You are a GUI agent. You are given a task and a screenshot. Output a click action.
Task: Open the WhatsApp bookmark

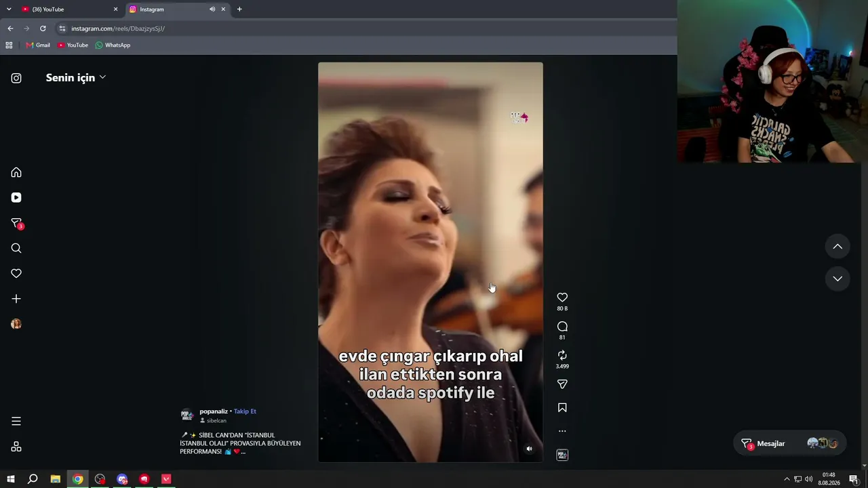coord(113,45)
